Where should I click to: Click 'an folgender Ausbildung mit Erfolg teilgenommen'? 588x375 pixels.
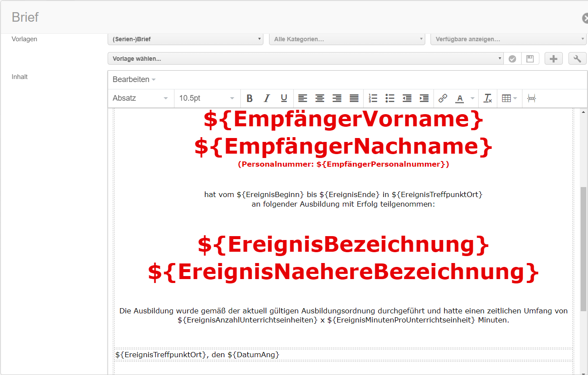click(x=343, y=204)
